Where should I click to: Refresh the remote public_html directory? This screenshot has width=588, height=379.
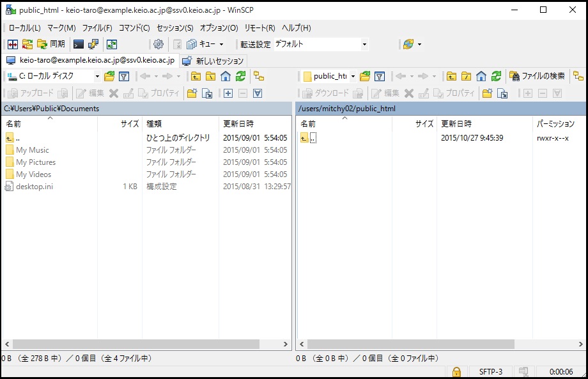pos(496,76)
